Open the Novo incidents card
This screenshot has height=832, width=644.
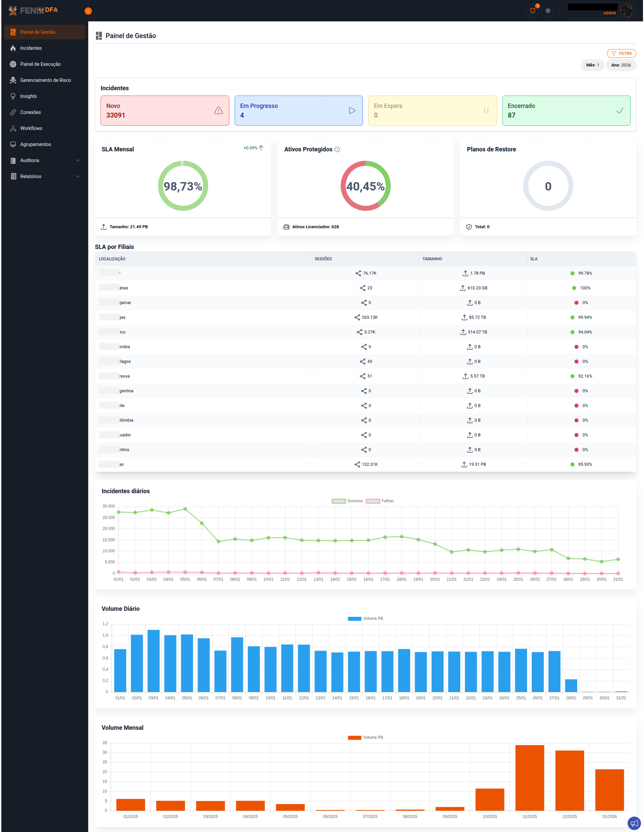pyautogui.click(x=165, y=111)
